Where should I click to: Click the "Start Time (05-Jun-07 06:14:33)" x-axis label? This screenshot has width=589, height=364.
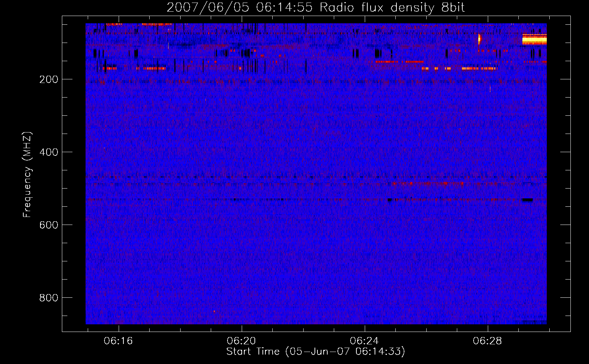316,352
